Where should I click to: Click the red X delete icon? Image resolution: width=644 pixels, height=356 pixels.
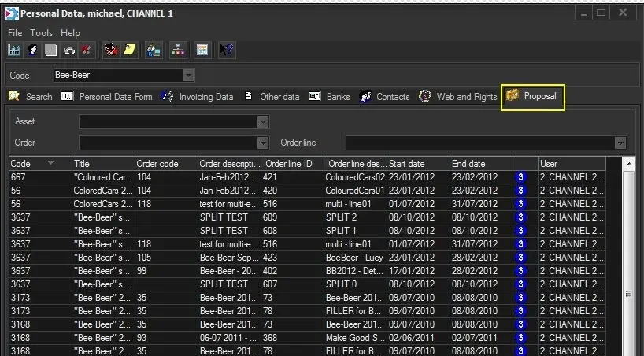(x=86, y=50)
